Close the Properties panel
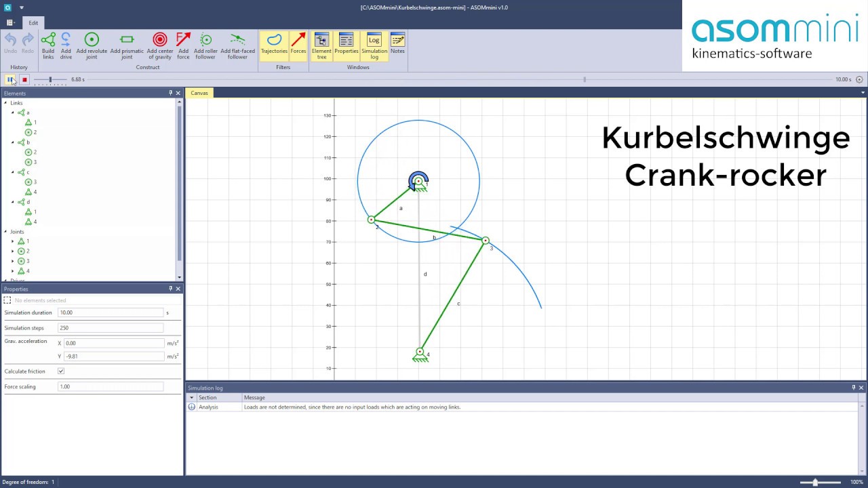Image resolution: width=868 pixels, height=488 pixels. click(178, 289)
